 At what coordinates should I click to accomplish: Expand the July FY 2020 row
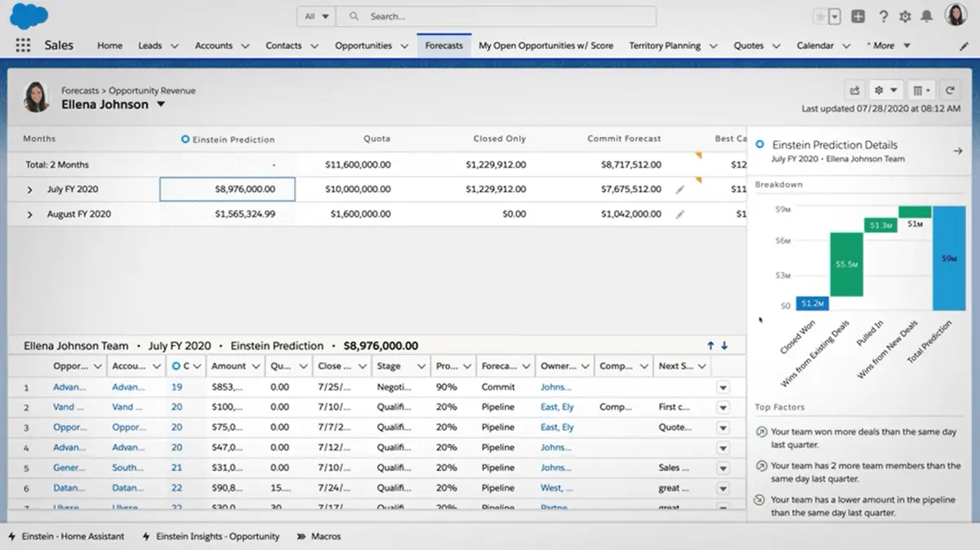pyautogui.click(x=29, y=189)
